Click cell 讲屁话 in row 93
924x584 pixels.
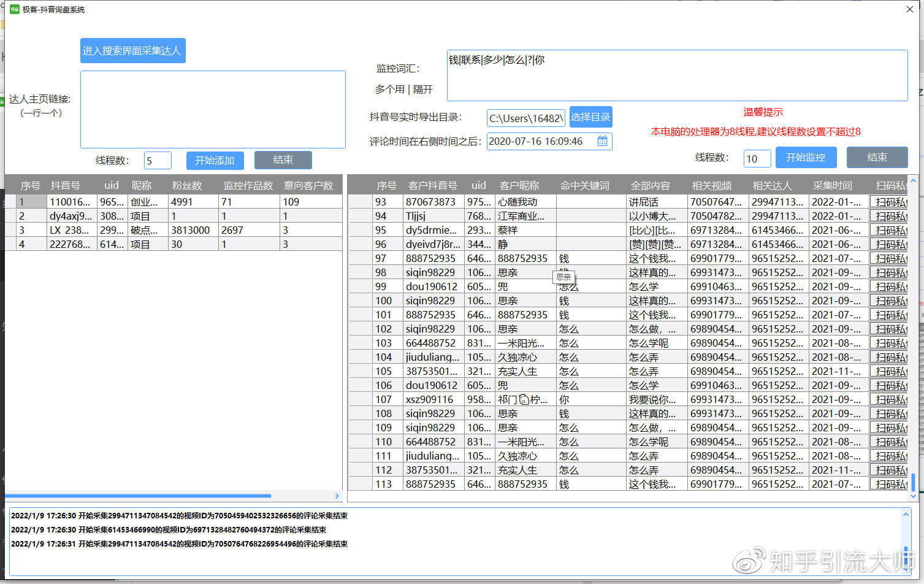point(657,202)
